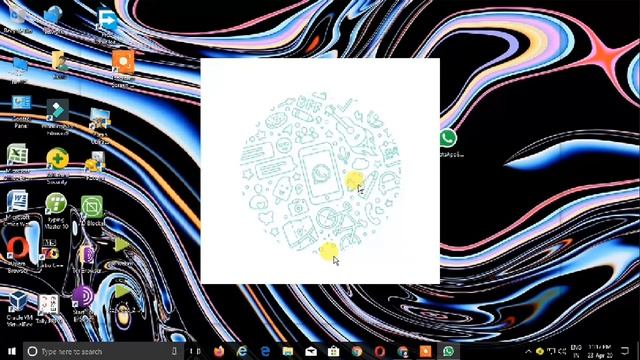This screenshot has height=360, width=640.
Task: Launch Firefox from the taskbar
Action: 219,351
